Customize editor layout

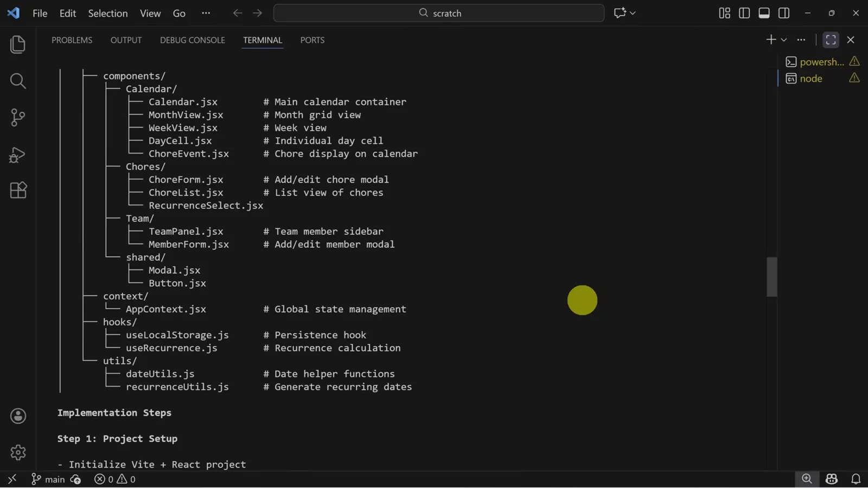point(724,13)
